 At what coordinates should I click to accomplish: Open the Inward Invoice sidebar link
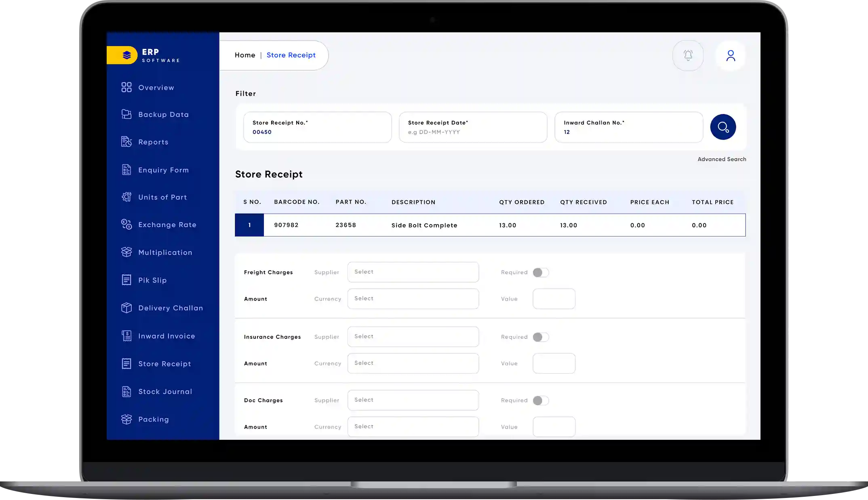166,336
